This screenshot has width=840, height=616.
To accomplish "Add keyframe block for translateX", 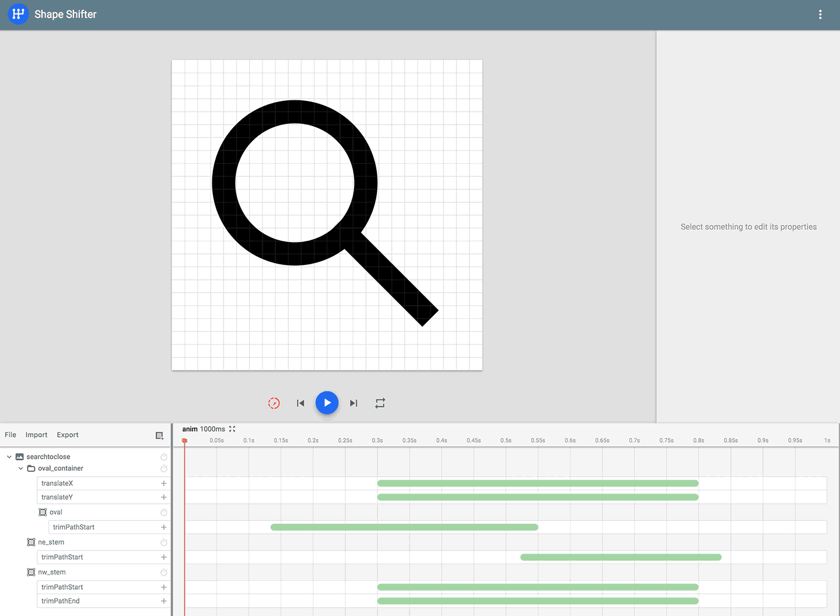I will 164,484.
